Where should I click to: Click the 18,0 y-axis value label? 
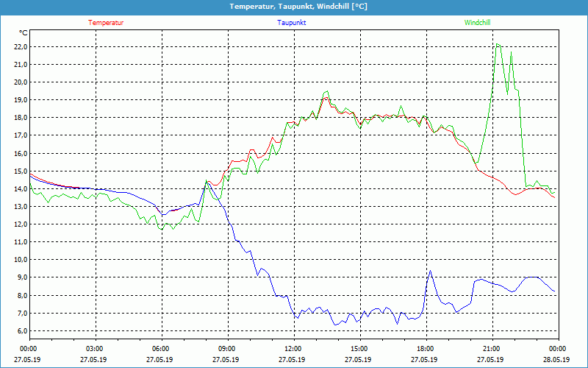click(x=20, y=118)
